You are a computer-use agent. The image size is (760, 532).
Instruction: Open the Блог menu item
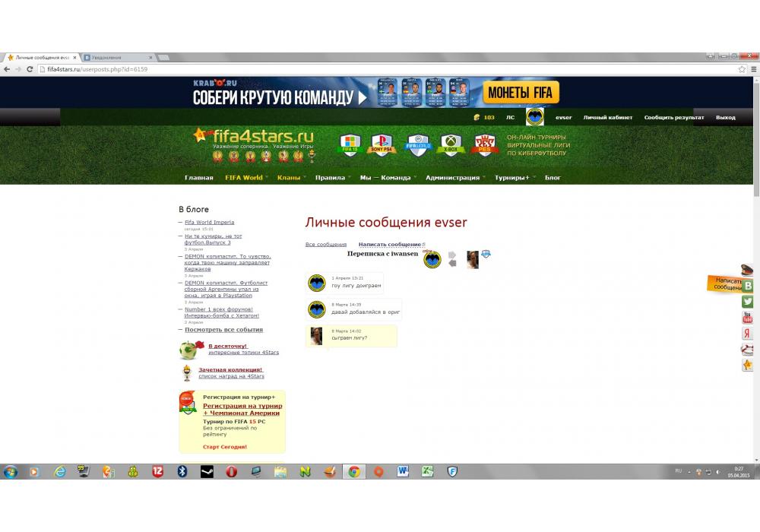click(x=553, y=178)
